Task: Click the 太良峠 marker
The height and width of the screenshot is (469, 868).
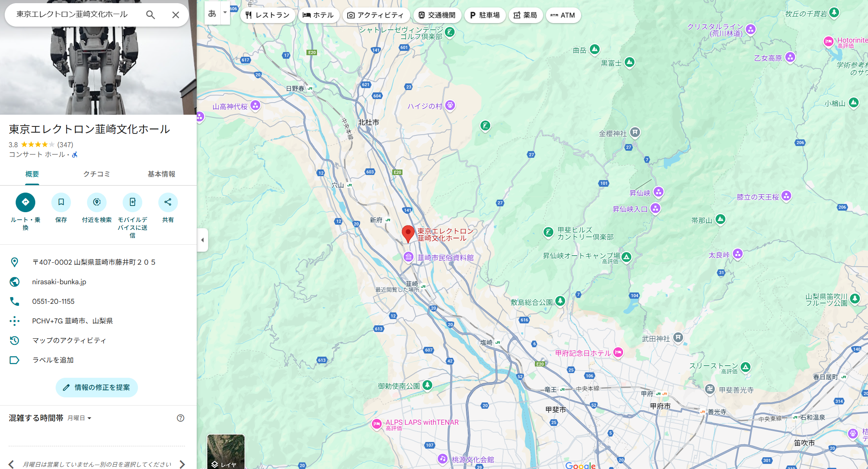Action: [x=738, y=254]
